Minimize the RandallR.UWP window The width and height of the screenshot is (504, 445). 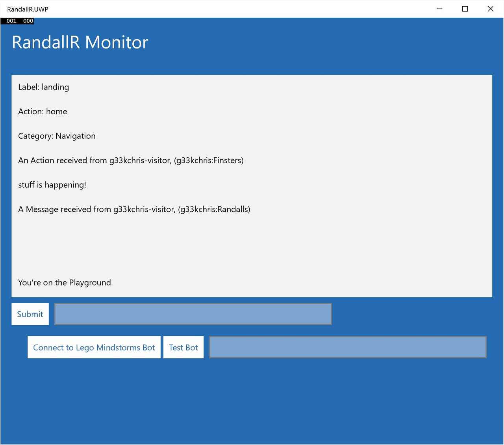click(x=439, y=9)
